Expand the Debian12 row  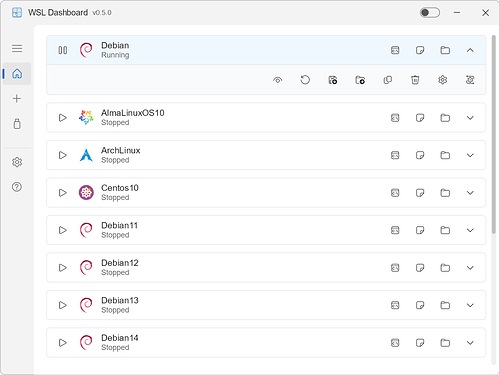tap(470, 268)
